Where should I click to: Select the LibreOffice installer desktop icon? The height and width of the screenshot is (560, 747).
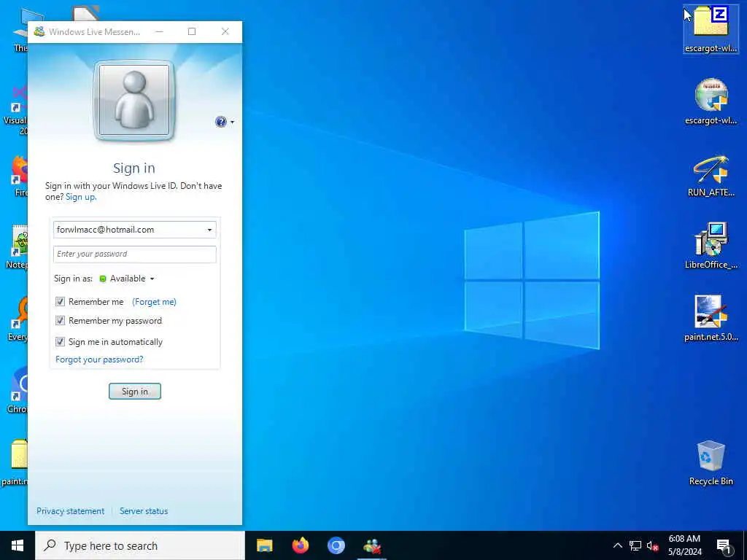coord(711,246)
